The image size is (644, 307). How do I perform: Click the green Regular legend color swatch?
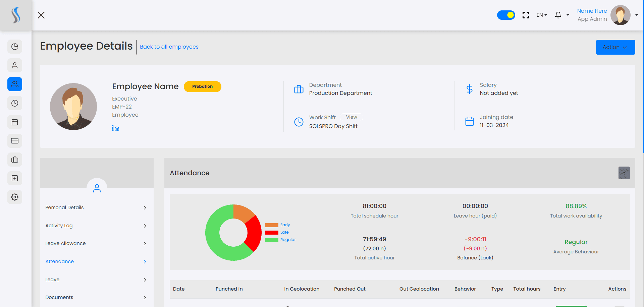pos(272,240)
